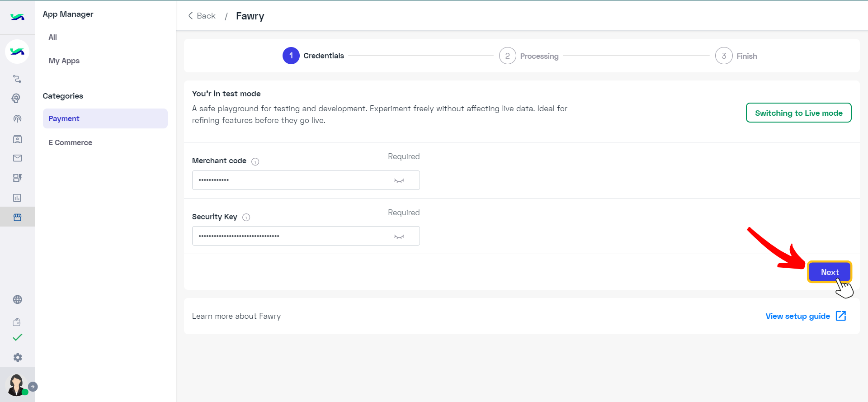The image size is (868, 402).
Task: Open the broadcast signal icon in sidebar
Action: (x=17, y=119)
